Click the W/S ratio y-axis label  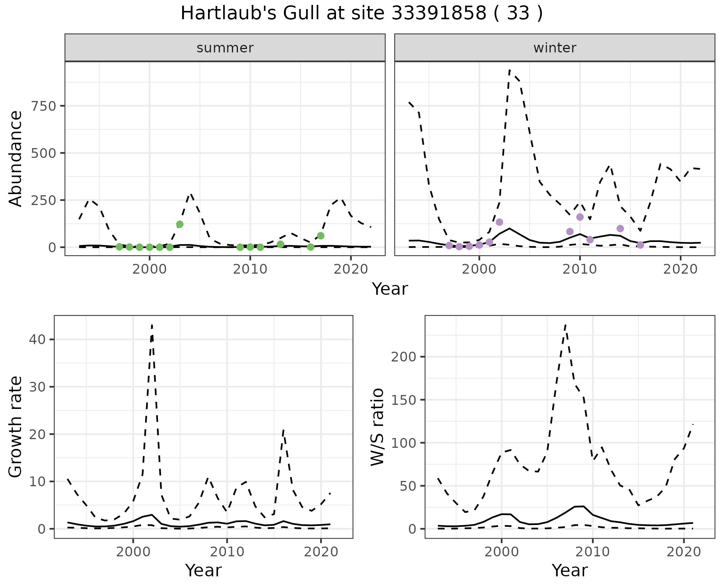pos(377,427)
